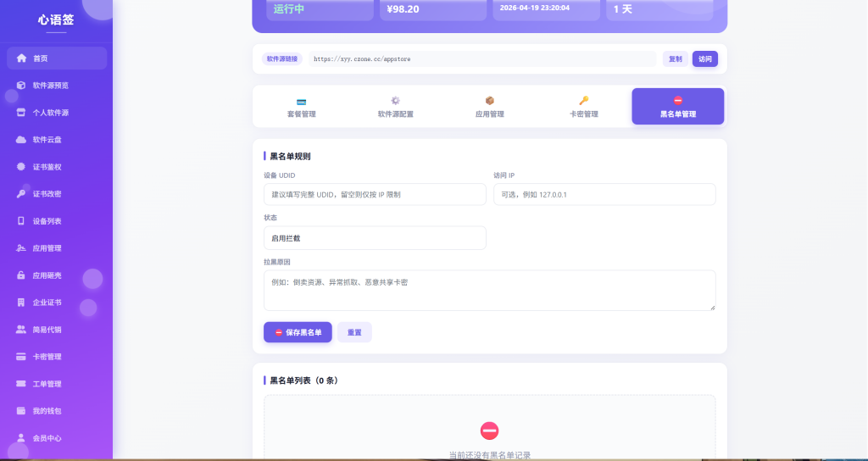
Task: Click the 会员中心 user icon
Action: [21, 438]
